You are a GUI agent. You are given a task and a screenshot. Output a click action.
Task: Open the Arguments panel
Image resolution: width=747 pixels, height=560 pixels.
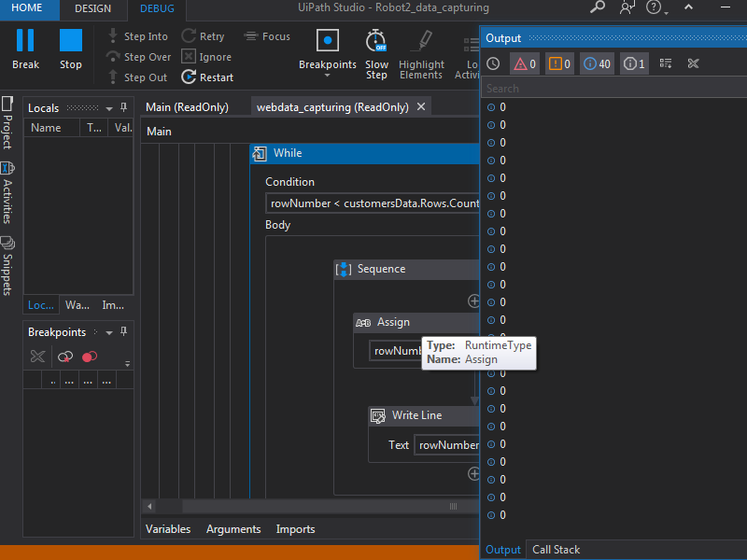[233, 529]
